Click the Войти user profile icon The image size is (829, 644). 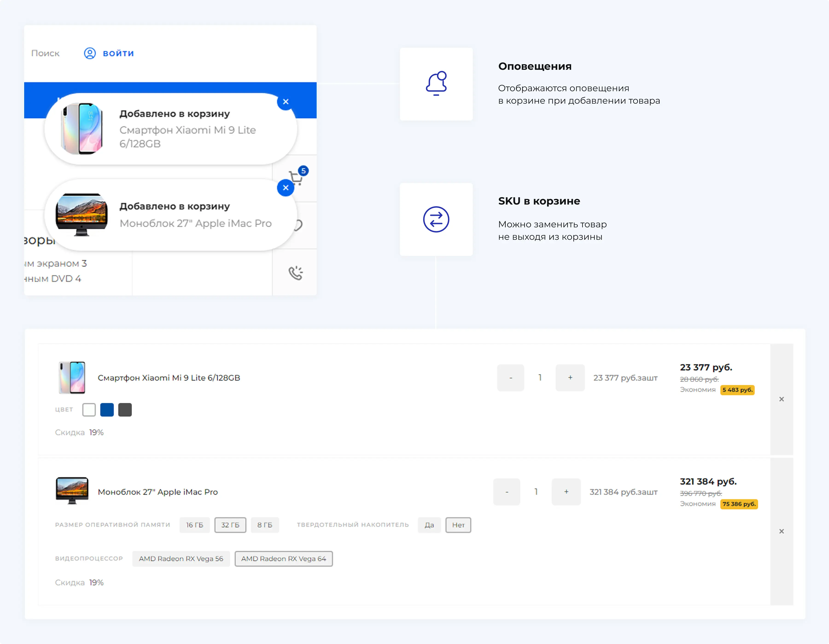(90, 53)
